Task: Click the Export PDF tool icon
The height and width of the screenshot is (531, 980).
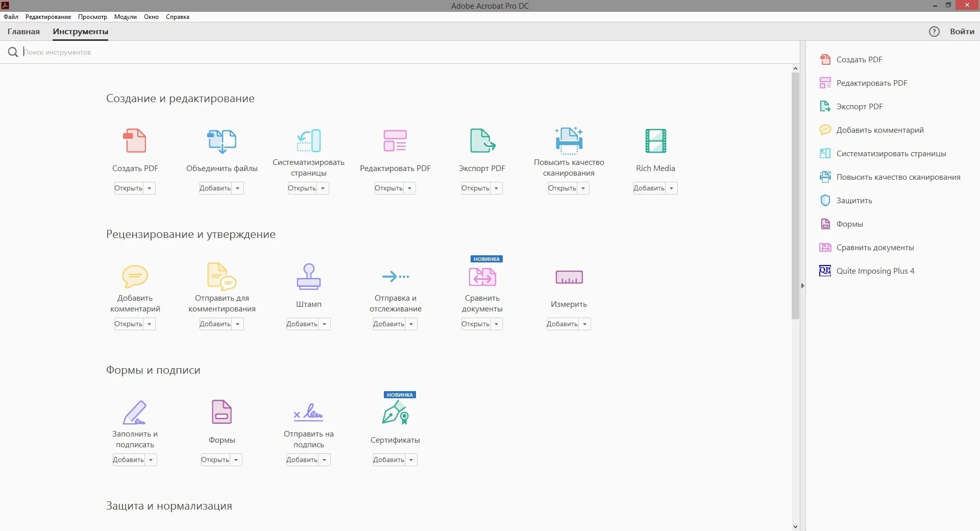Action: click(x=482, y=140)
